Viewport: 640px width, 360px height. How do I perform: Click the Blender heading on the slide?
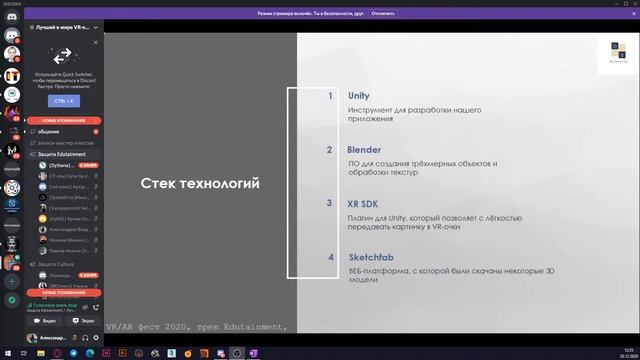364,150
